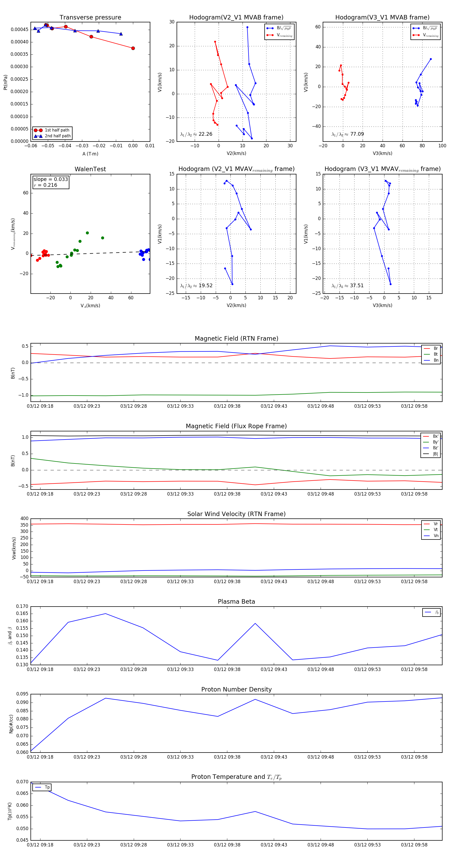473x868 pixels.
Task: Click the "400" tick label in Solar Wind Velocity
Action: pyautogui.click(x=25, y=518)
